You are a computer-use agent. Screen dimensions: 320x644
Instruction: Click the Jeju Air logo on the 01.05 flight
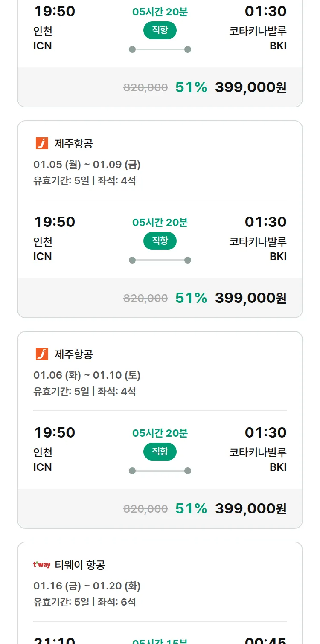click(x=42, y=144)
